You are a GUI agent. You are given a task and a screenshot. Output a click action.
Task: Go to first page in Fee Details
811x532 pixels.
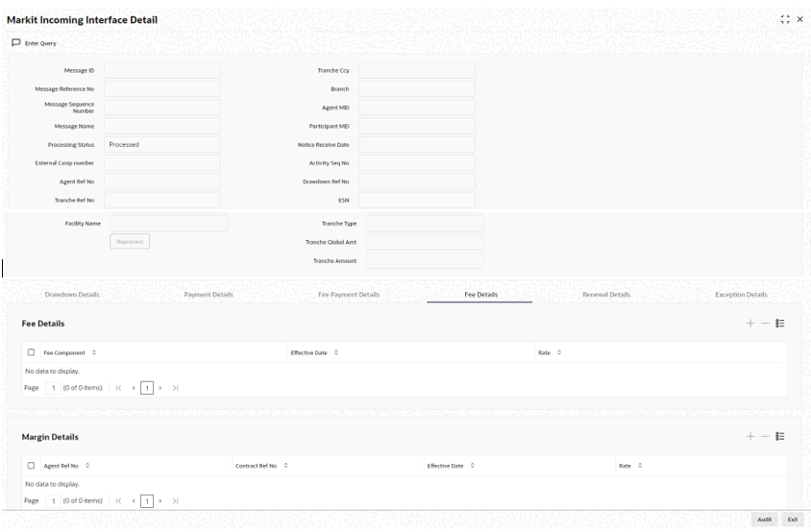click(x=118, y=388)
